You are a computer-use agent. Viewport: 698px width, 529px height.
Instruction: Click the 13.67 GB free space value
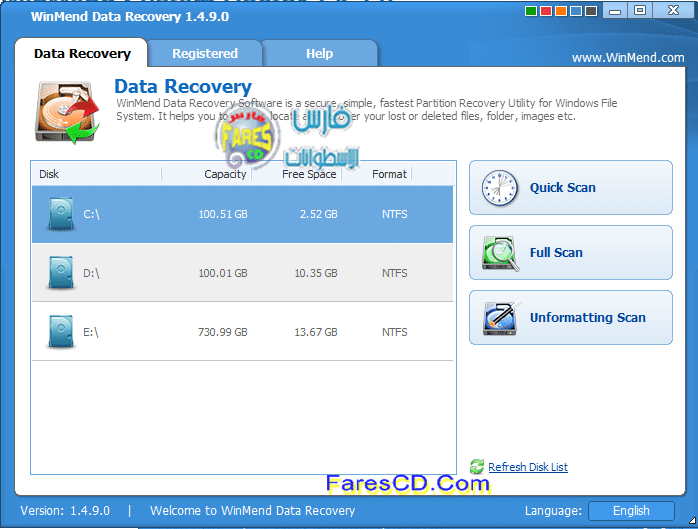tap(316, 332)
